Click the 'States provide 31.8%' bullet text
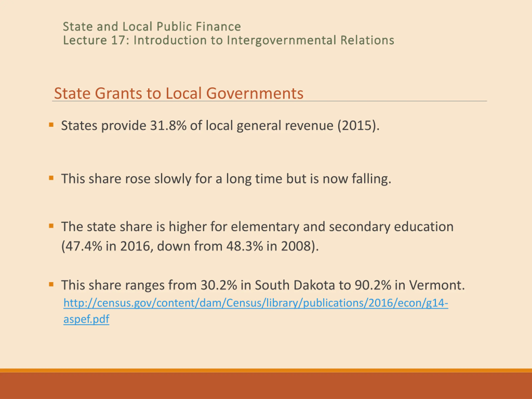Screen dimensions: 532x399 click(x=220, y=126)
